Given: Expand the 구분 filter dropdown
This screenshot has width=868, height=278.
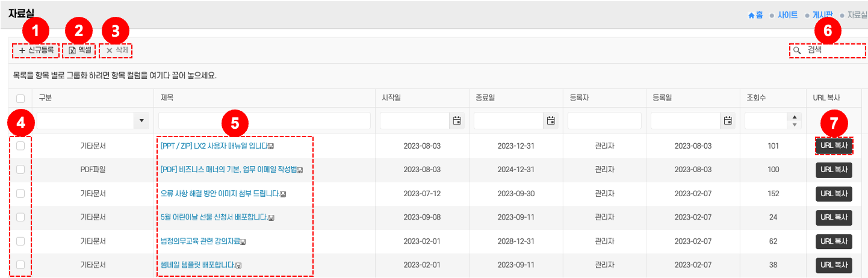Looking at the screenshot, I should click(x=141, y=121).
